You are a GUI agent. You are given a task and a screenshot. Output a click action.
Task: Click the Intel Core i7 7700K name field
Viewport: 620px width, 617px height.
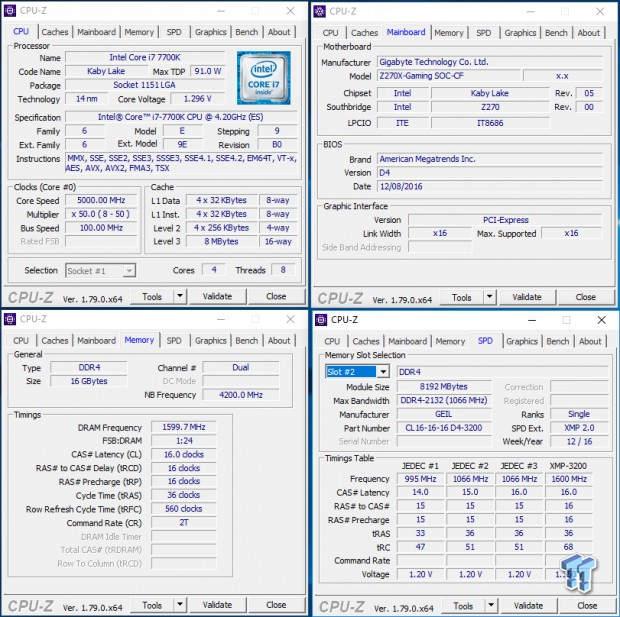(x=145, y=57)
